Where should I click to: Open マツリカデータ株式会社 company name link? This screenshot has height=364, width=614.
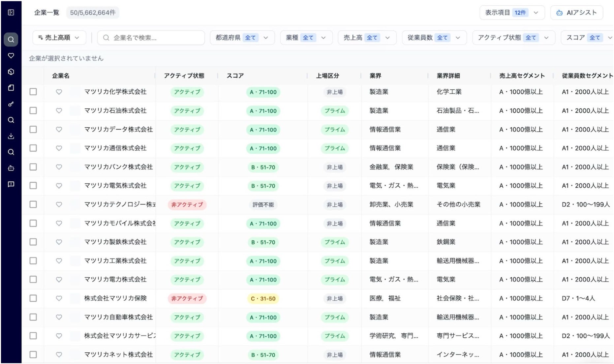(118, 130)
